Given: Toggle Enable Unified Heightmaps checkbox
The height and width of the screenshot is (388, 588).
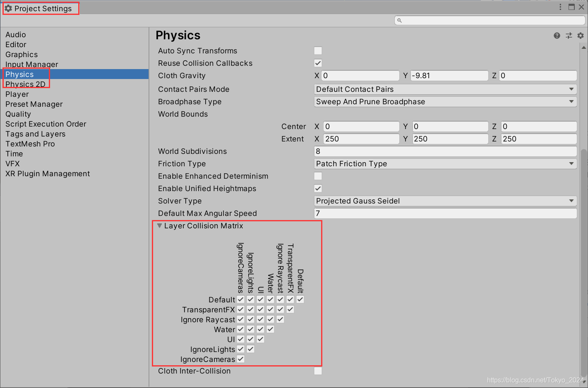Looking at the screenshot, I should click(318, 188).
